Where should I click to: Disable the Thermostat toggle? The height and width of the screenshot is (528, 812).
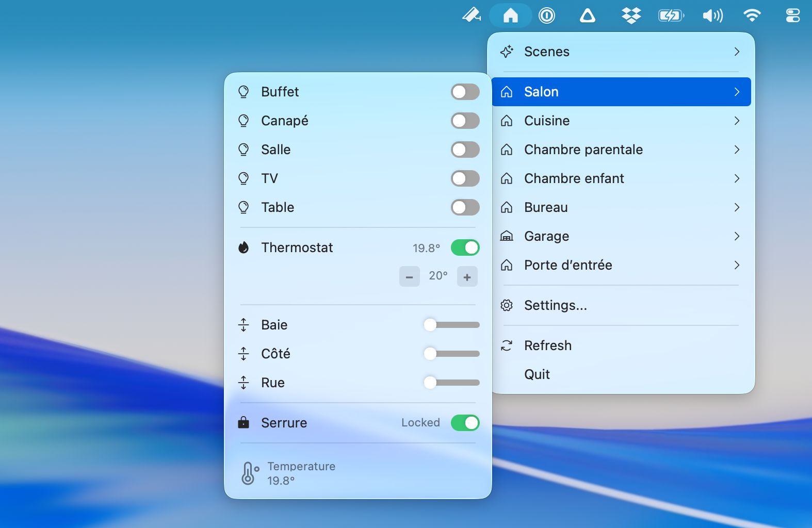(465, 247)
